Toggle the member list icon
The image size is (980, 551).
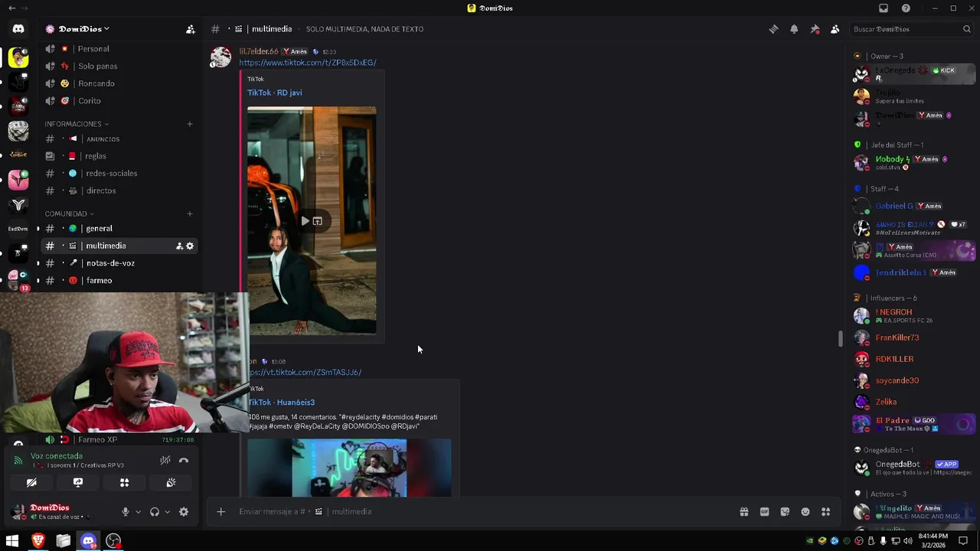835,29
